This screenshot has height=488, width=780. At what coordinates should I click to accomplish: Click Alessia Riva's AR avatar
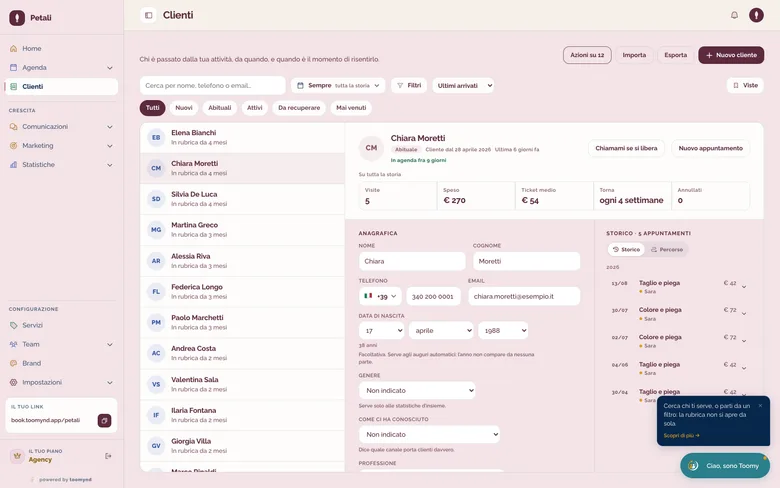click(x=156, y=261)
